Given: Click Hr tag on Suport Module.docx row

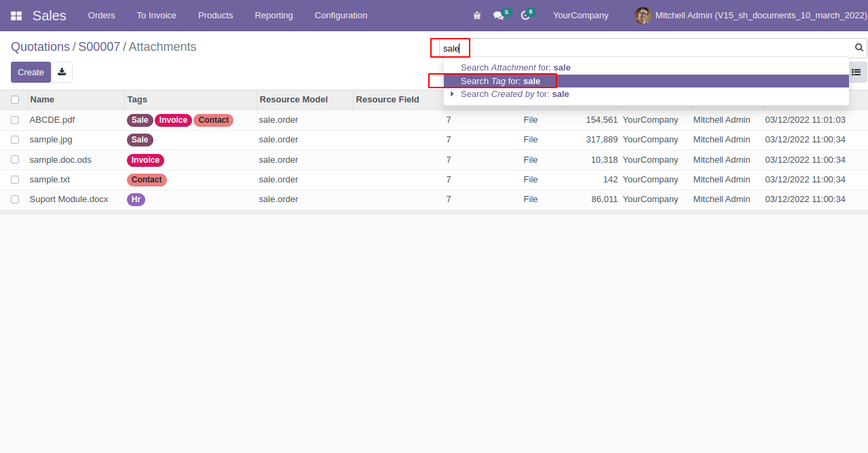Looking at the screenshot, I should click(136, 199).
